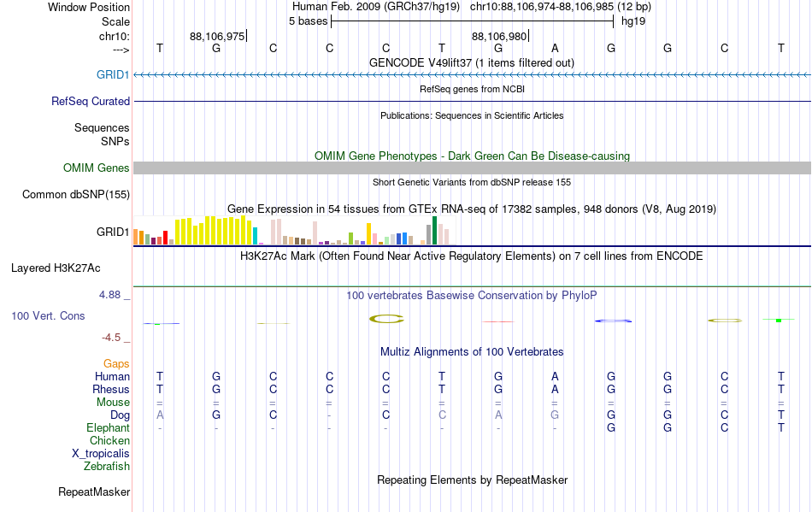Screen dimensions: 812x512
Task: Open the Layered H3K27Ac track label
Action: click(x=56, y=268)
